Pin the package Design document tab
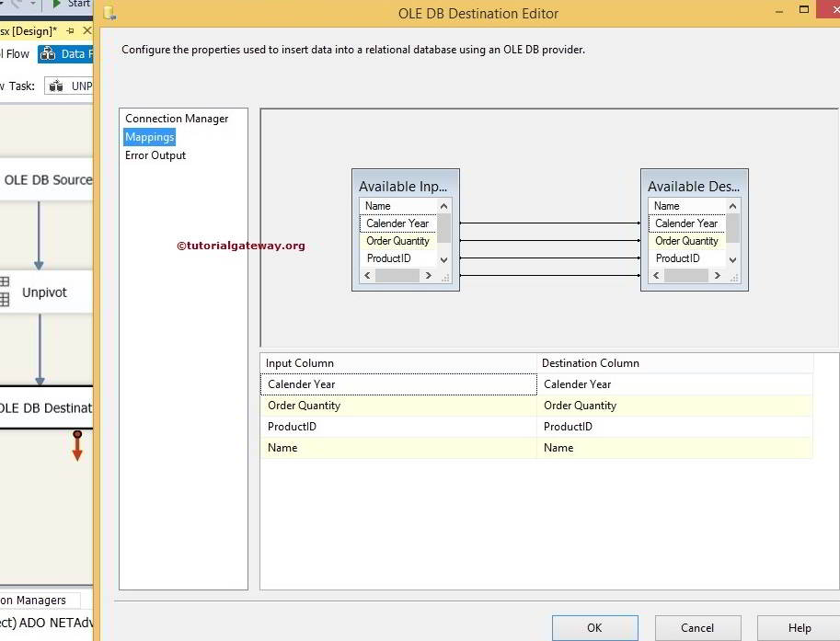840x641 pixels. 71,30
